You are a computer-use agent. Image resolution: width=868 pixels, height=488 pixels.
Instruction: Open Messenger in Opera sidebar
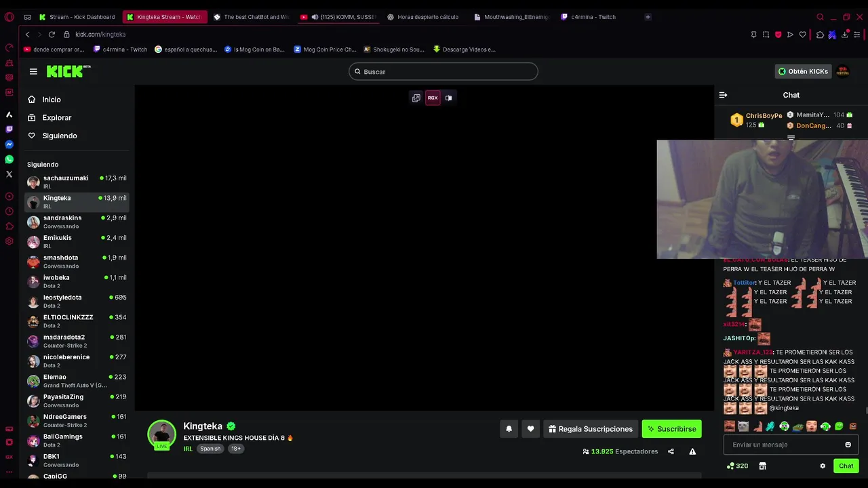[9, 144]
